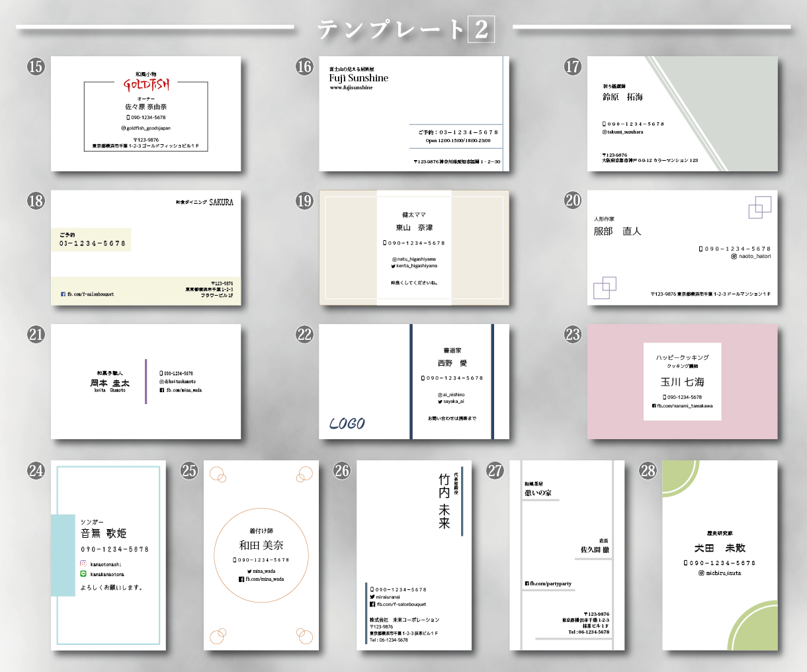Click the Instagram icon beside kanaotonashi
Viewport: 807px width, 672px height.
(83, 564)
